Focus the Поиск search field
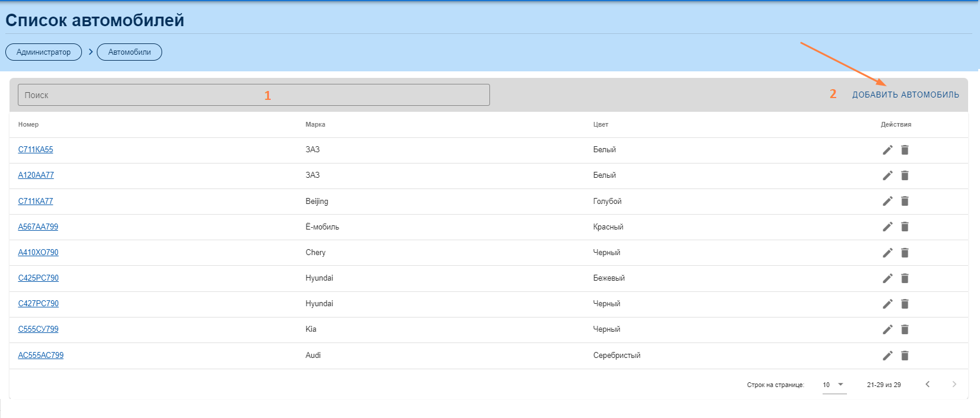 254,95
